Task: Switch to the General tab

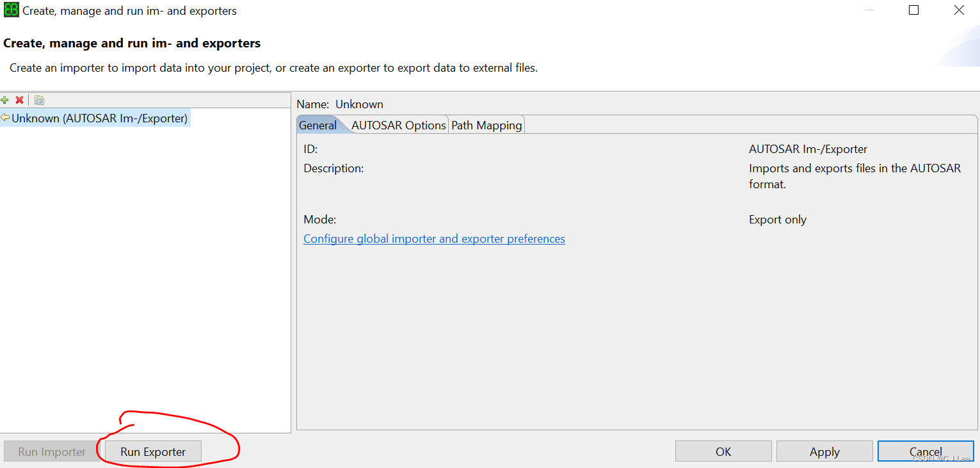Action: [317, 125]
